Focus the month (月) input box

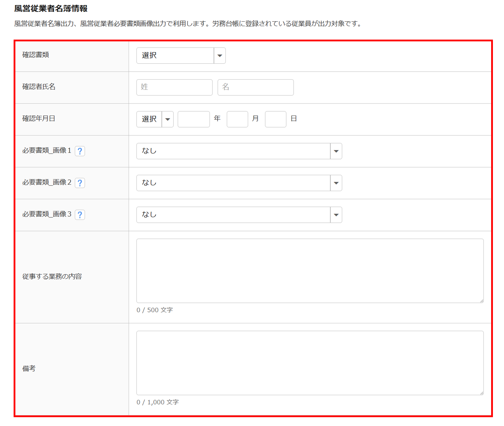237,119
